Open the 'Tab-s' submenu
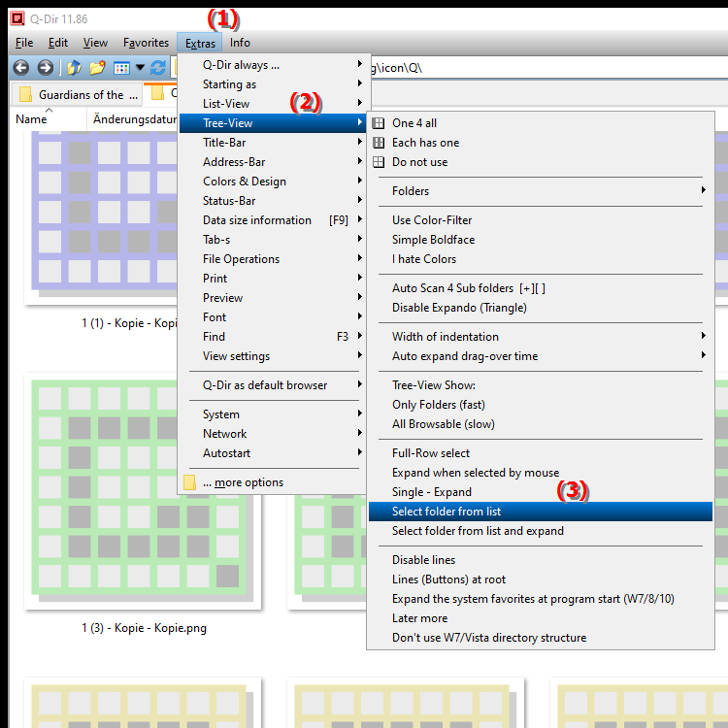 [x=274, y=240]
